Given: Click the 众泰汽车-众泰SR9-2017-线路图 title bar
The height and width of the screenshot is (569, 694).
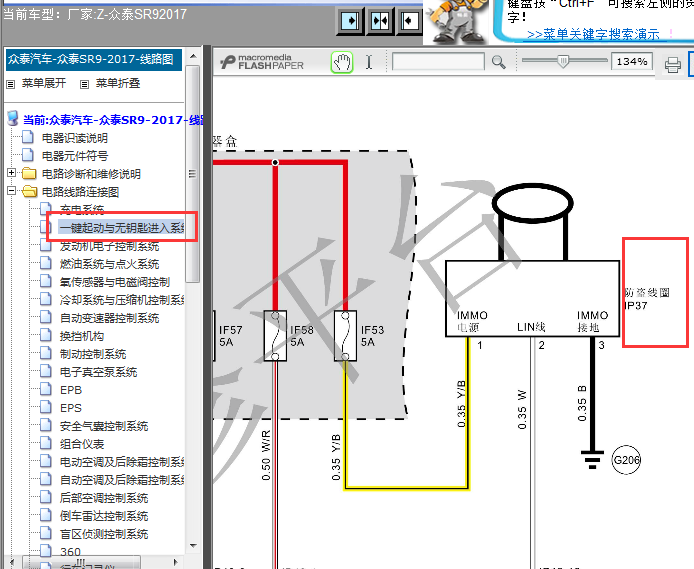Looking at the screenshot, I should (x=94, y=60).
